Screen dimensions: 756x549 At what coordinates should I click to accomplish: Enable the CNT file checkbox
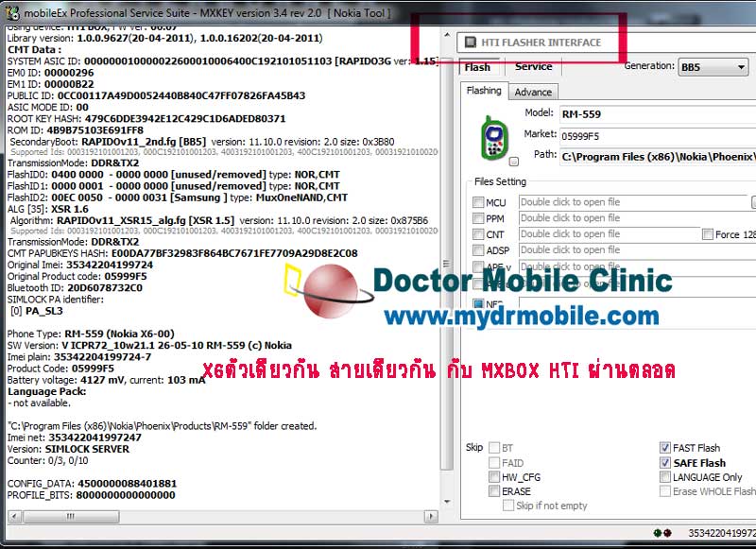pyautogui.click(x=478, y=234)
